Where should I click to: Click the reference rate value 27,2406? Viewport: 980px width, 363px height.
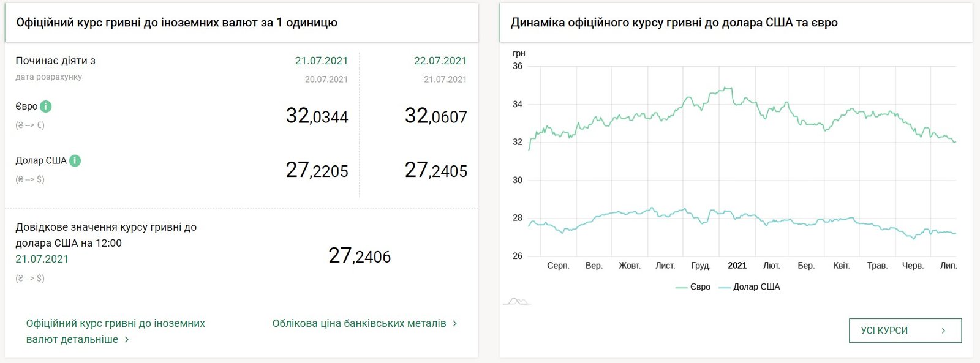tap(360, 256)
